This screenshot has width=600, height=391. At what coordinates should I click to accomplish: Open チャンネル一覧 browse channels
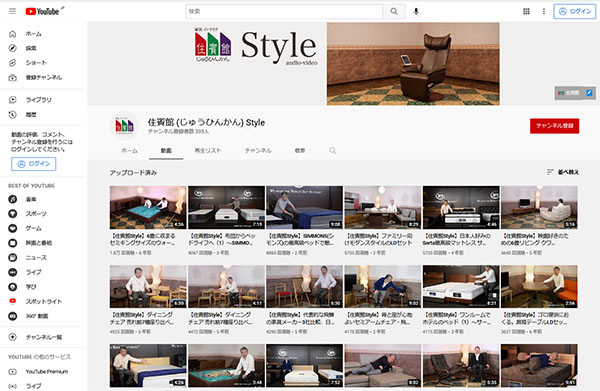42,337
